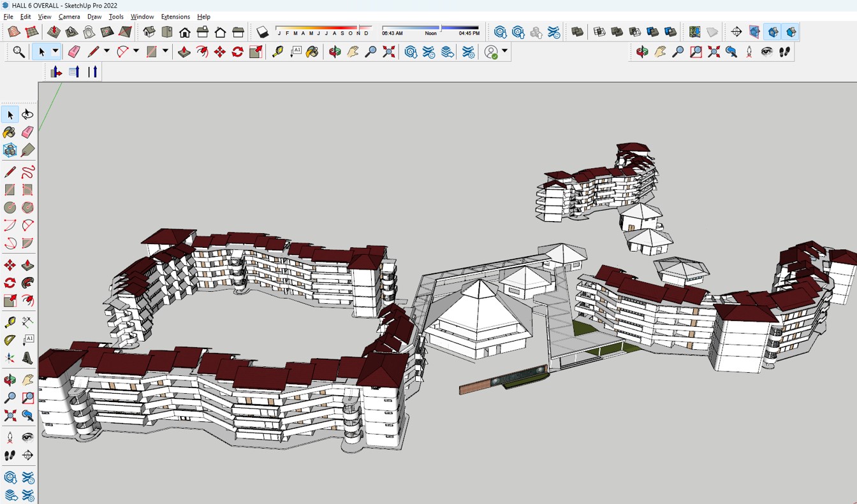The image size is (857, 504).
Task: Toggle Shadows display on or off
Action: tap(262, 32)
